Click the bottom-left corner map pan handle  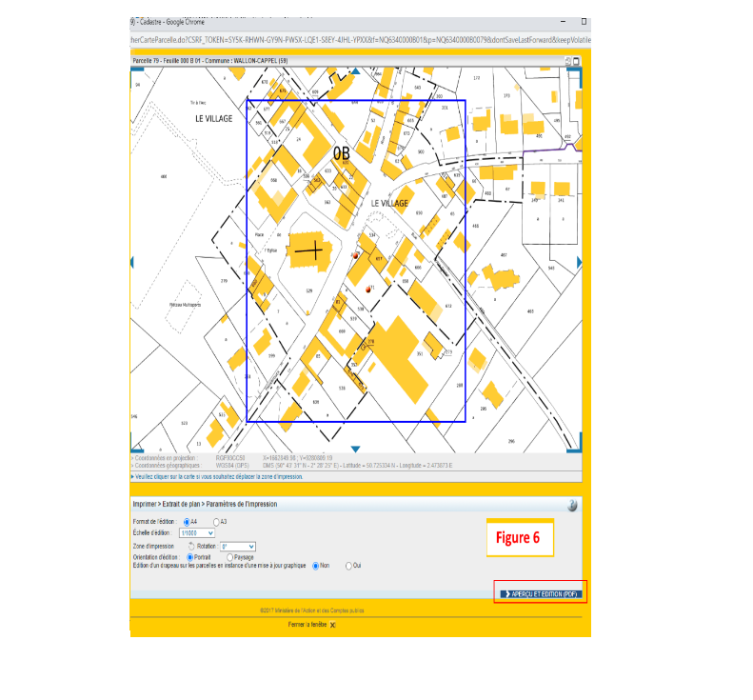coord(136,445)
